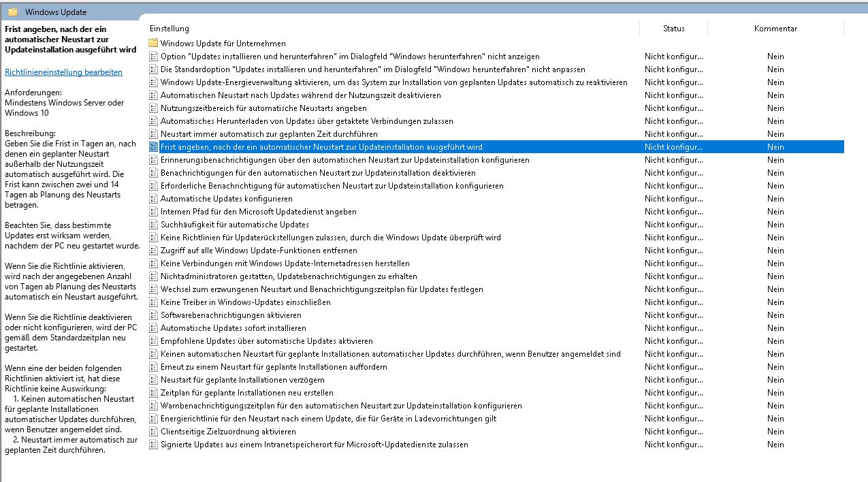Select Wechsel zum erzwungenen Neustart und Benachrichtigungszeitplan policy
Viewport: 868px width, 482px height.
coord(322,289)
